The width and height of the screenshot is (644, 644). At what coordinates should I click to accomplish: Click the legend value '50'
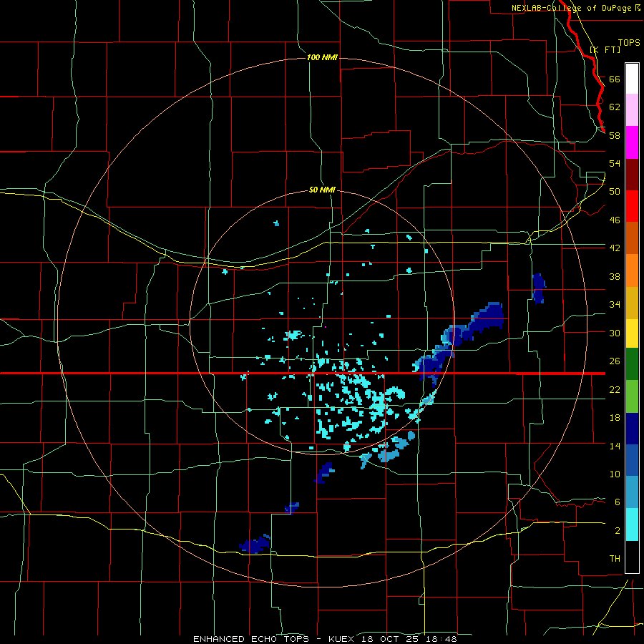(x=615, y=191)
